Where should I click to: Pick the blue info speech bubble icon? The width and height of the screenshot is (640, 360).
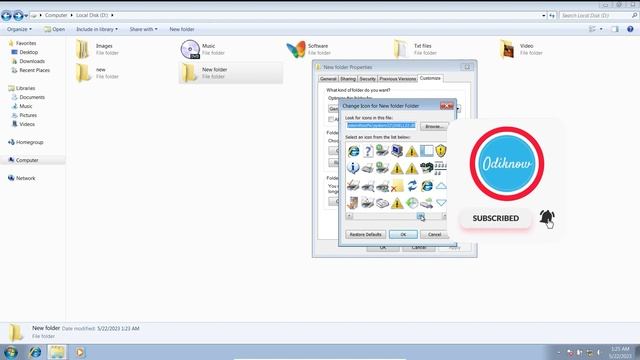(x=353, y=168)
